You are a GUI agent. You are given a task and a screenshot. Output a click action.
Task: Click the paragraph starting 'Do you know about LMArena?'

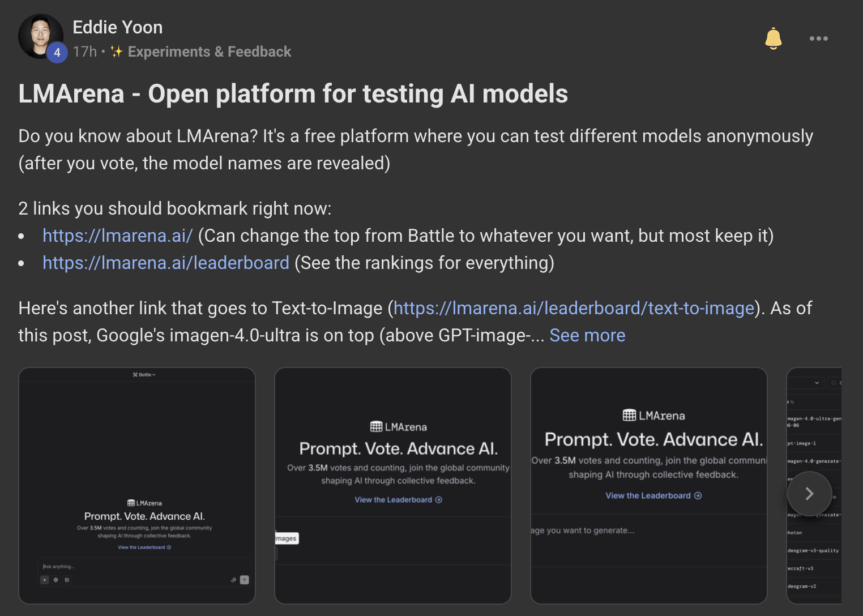416,149
